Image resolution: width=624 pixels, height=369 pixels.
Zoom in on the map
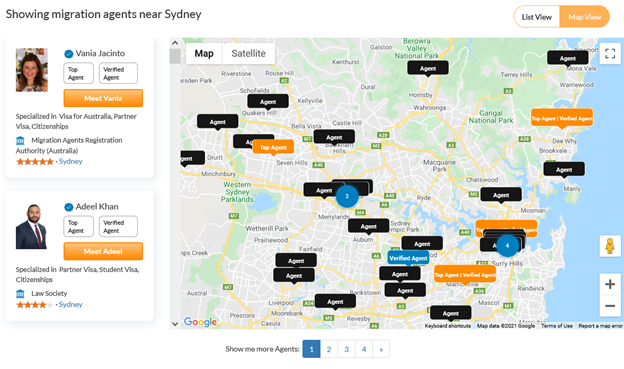coord(610,284)
